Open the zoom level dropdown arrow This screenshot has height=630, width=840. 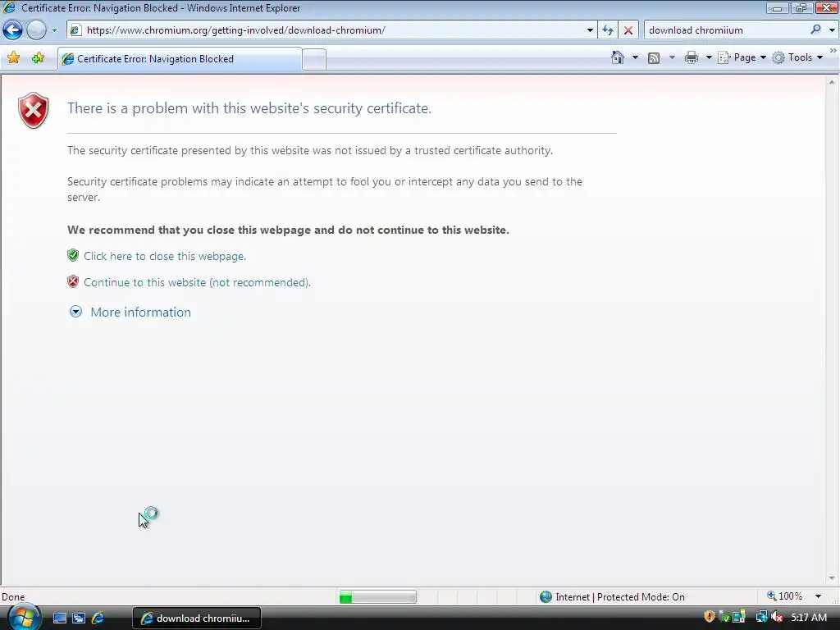coord(818,596)
